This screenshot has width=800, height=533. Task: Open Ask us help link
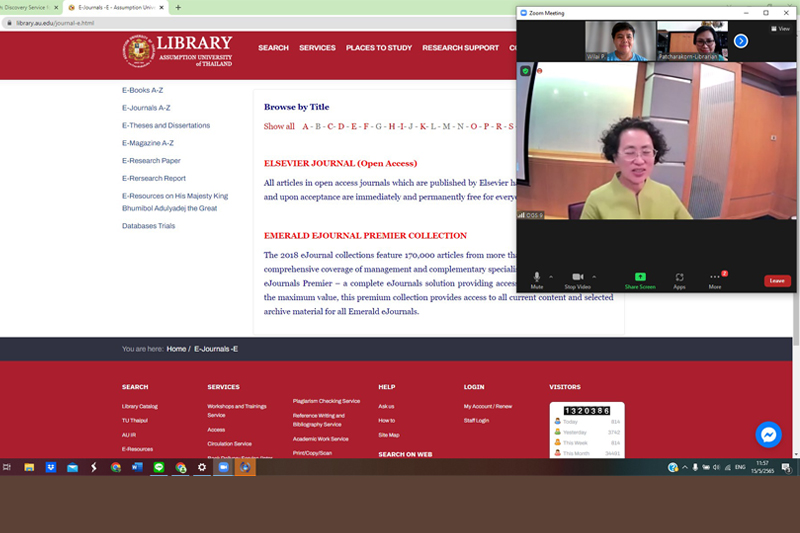tap(386, 407)
